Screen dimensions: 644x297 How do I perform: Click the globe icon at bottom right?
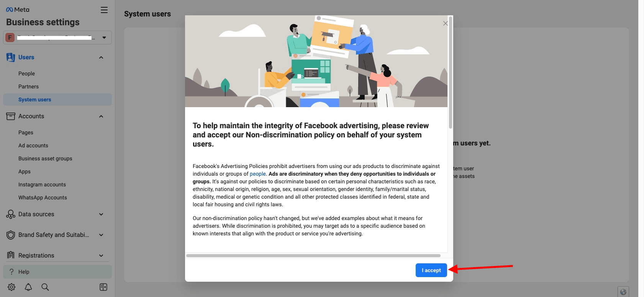[x=623, y=292]
